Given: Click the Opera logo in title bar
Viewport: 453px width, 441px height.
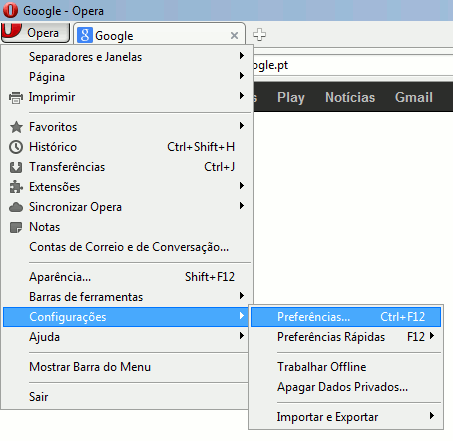Looking at the screenshot, I should [x=10, y=10].
